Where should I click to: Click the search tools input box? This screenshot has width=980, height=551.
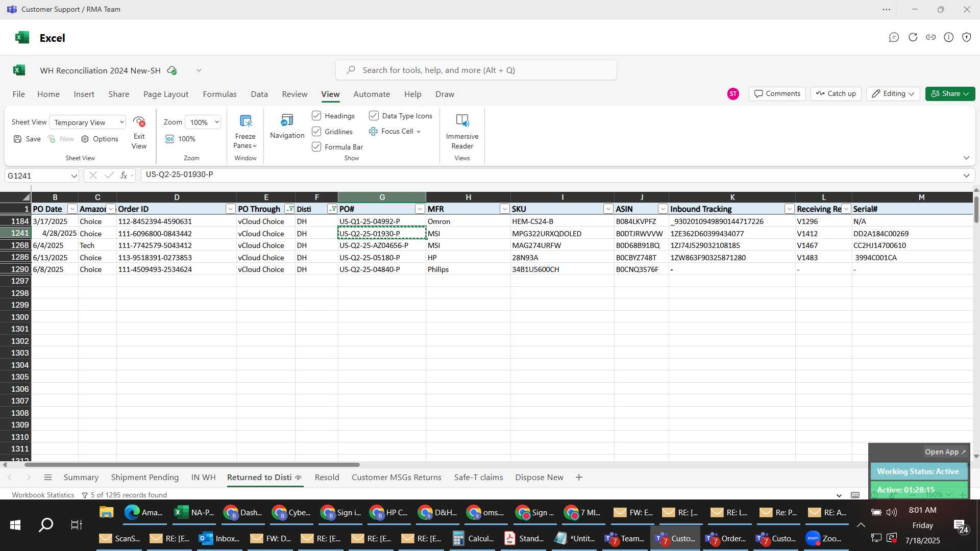[476, 70]
